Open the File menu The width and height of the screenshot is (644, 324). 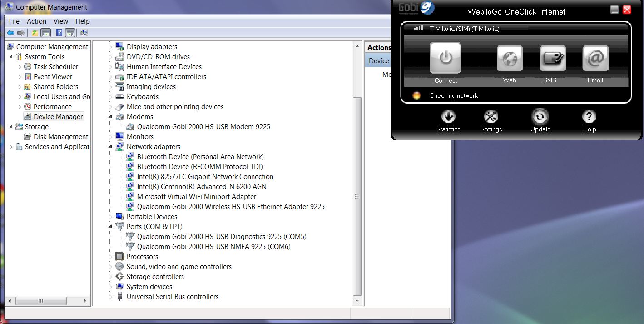pos(14,21)
